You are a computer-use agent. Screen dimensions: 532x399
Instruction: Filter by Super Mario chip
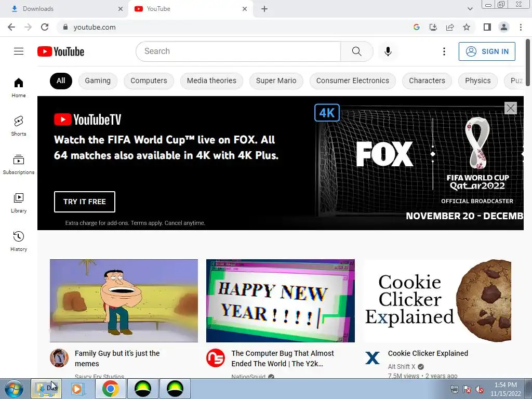click(276, 81)
